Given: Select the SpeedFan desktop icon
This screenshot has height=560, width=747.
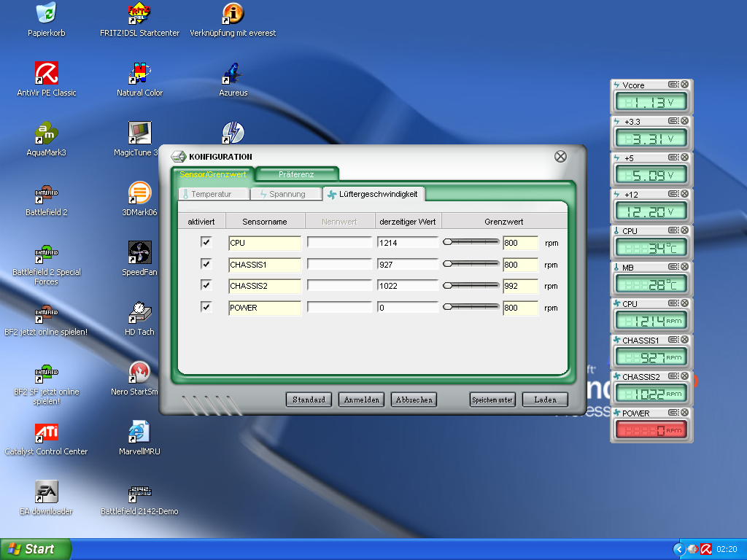Looking at the screenshot, I should pyautogui.click(x=139, y=259).
